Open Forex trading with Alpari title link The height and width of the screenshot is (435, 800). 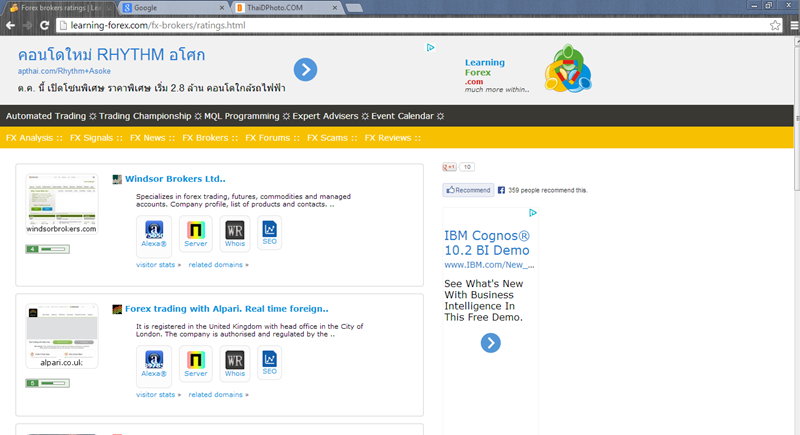pos(227,309)
